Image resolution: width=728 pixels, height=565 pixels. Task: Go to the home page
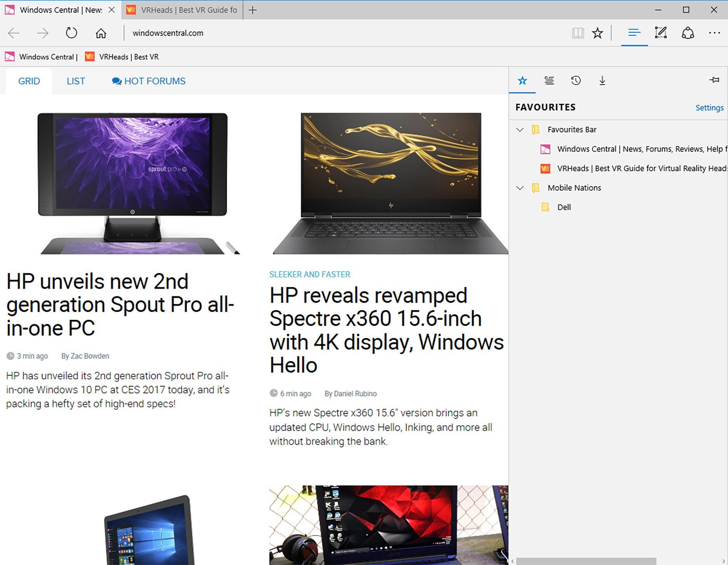pos(101,33)
